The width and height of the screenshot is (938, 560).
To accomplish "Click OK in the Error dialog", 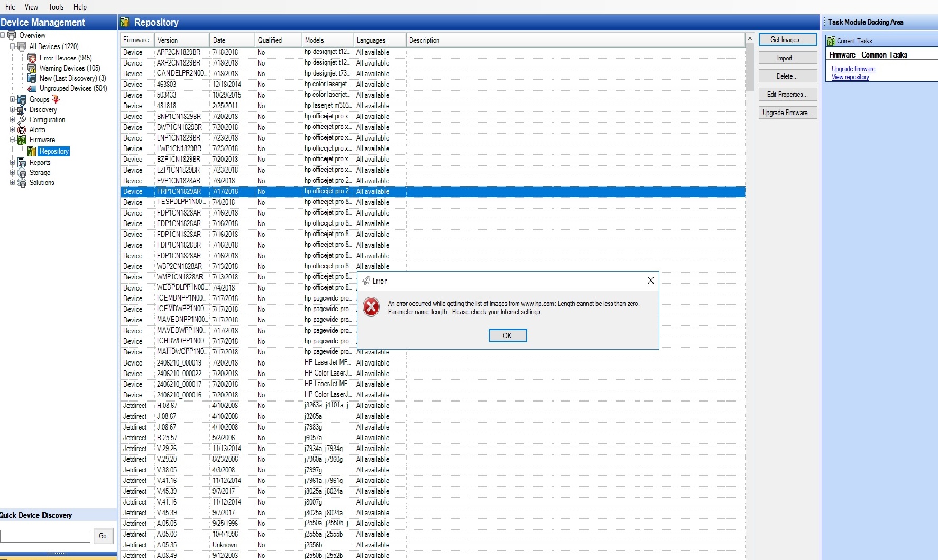I will [507, 335].
